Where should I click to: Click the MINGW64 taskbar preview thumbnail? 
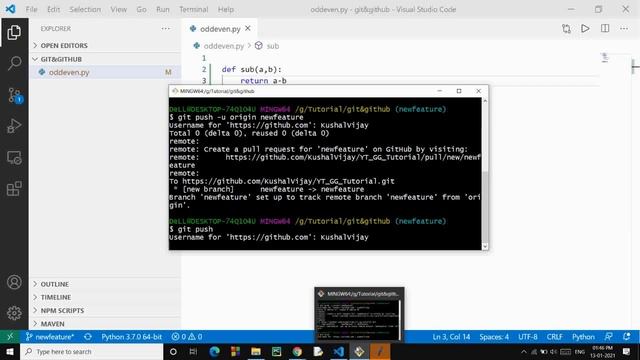[x=359, y=314]
